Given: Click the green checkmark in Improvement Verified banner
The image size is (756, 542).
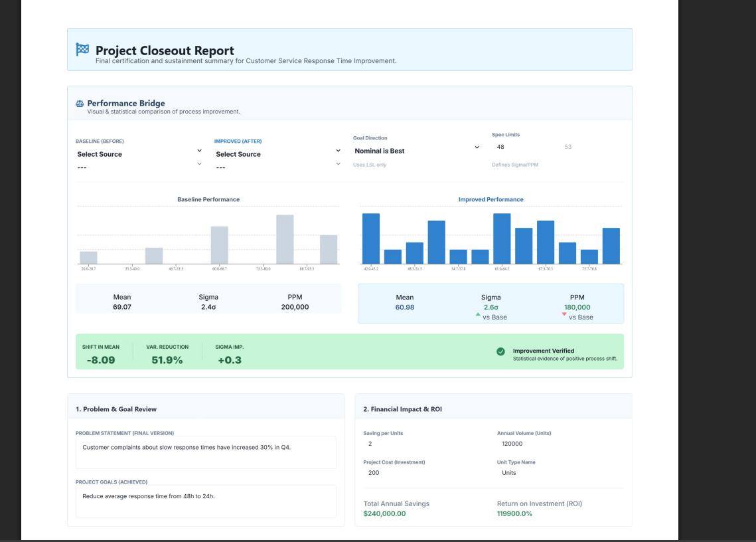Looking at the screenshot, I should (500, 352).
